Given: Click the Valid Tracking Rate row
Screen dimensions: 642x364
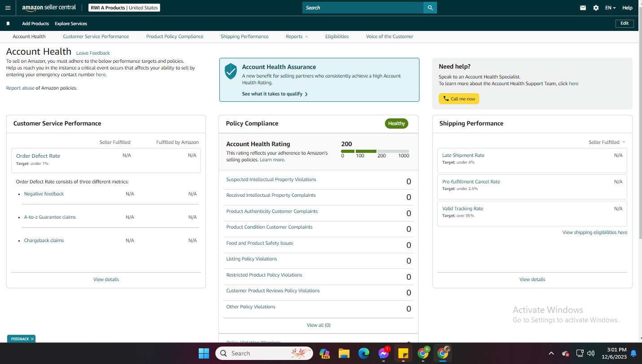Looking at the screenshot, I should click(x=532, y=213).
